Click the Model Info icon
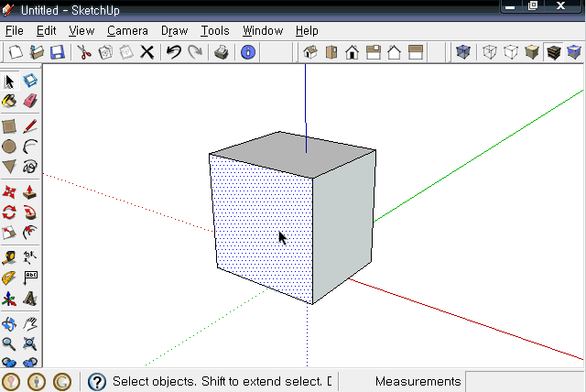 (x=248, y=52)
